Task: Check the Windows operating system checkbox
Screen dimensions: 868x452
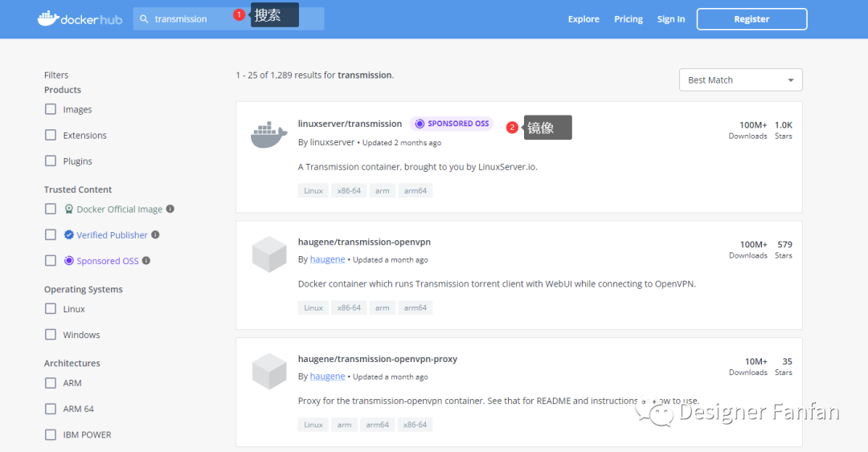Action: (51, 334)
